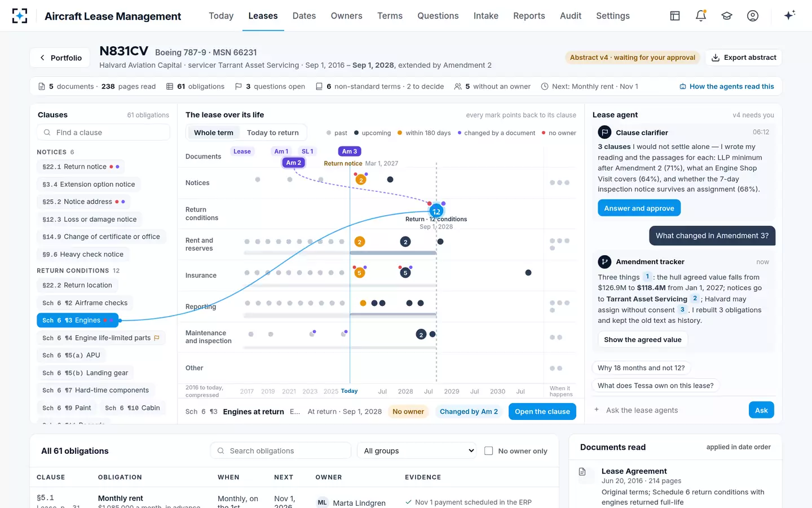Screen dimensions: 812x508
Task: Select the Am 2 document marker
Action: coord(294,163)
